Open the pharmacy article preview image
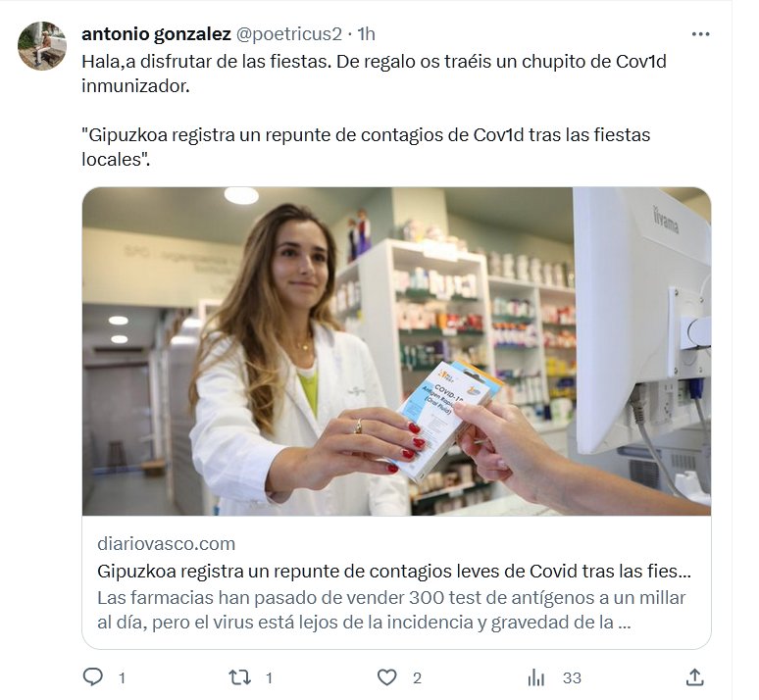The width and height of the screenshot is (759, 700). (x=396, y=351)
